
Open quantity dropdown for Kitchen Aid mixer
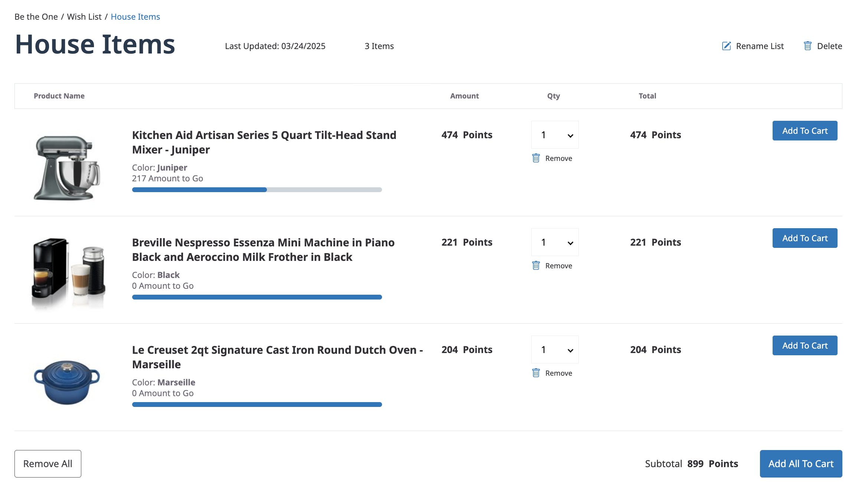[x=555, y=135]
